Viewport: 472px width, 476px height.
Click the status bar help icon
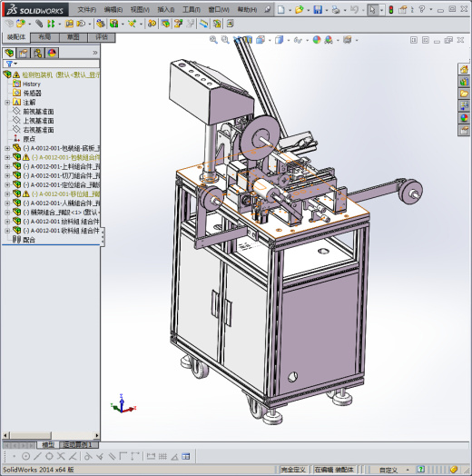(x=420, y=470)
